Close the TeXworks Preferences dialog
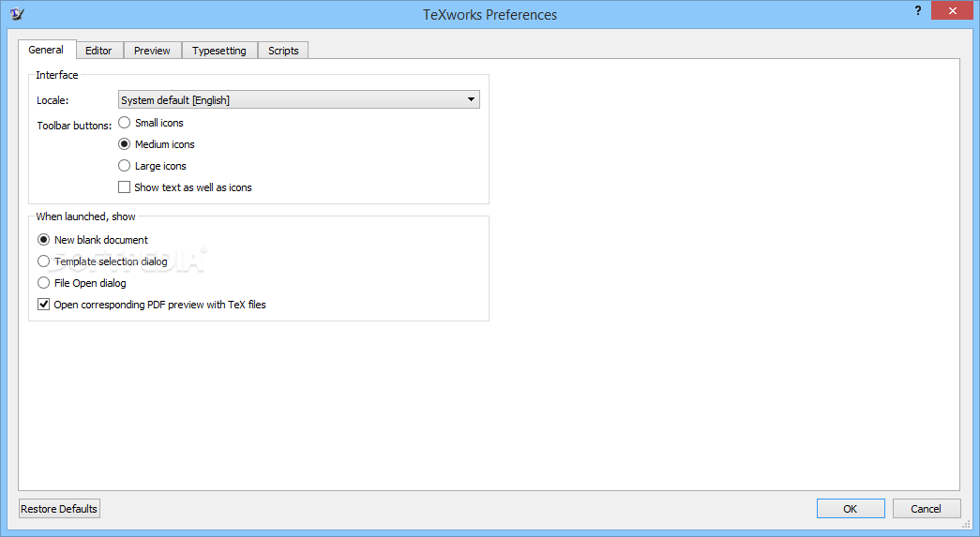 tap(952, 10)
